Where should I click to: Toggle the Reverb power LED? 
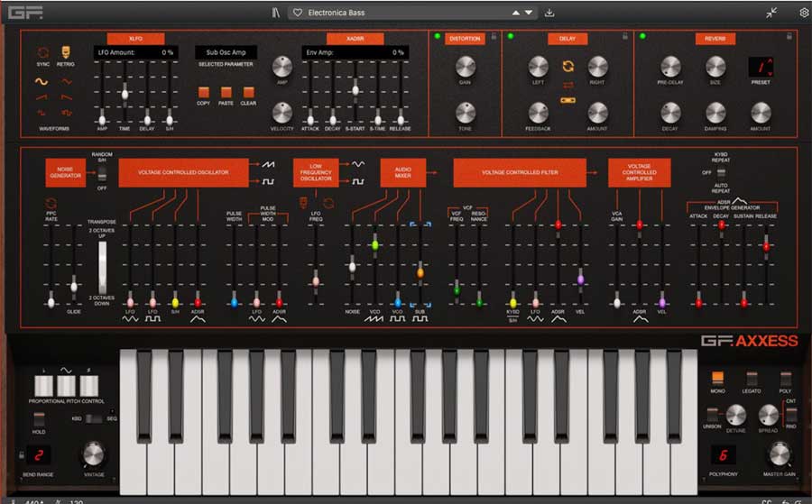[642, 36]
